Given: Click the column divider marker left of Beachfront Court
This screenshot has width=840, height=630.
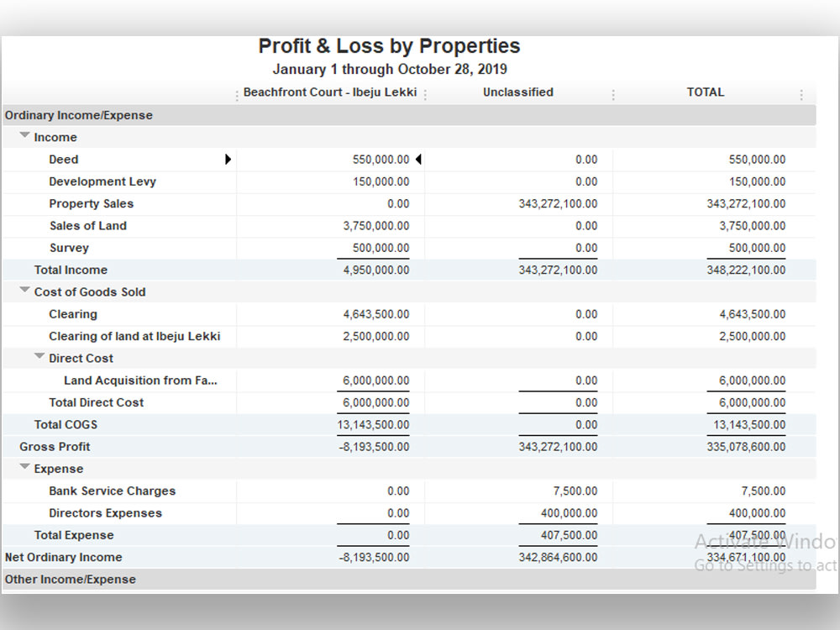Looking at the screenshot, I should coord(237,92).
